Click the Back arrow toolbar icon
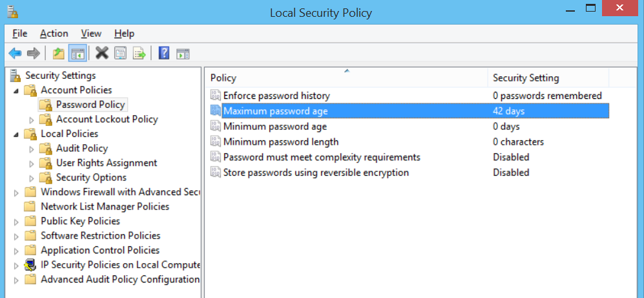The width and height of the screenshot is (644, 298). tap(15, 53)
